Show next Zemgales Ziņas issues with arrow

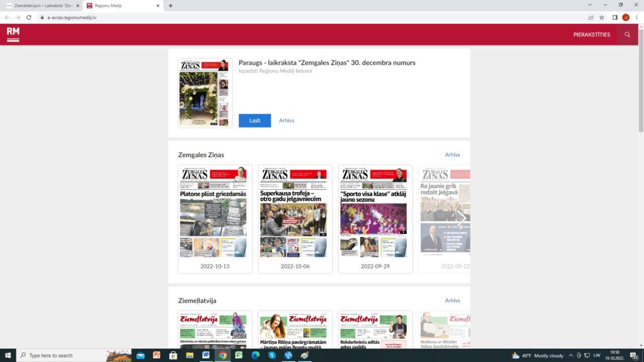coord(461,218)
